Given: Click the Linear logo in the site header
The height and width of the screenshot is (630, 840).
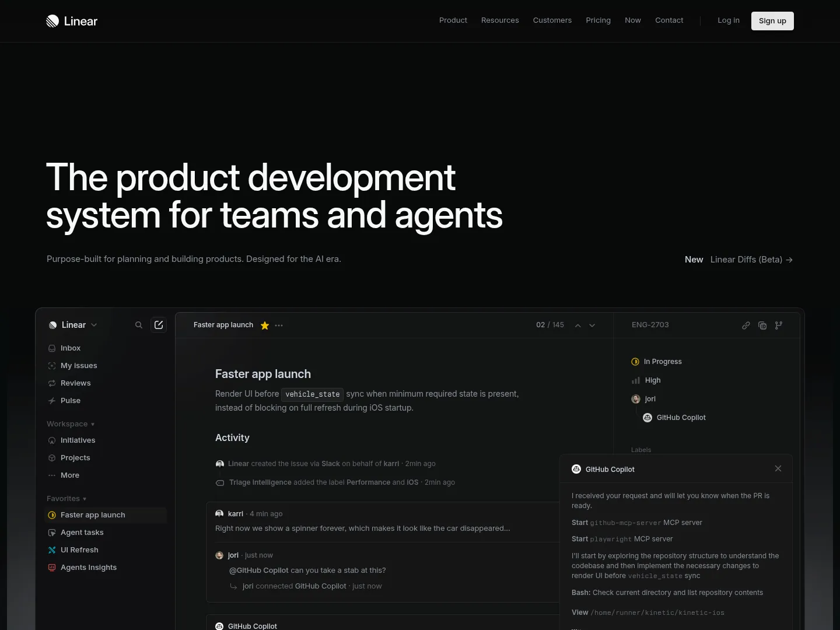Looking at the screenshot, I should (x=72, y=21).
